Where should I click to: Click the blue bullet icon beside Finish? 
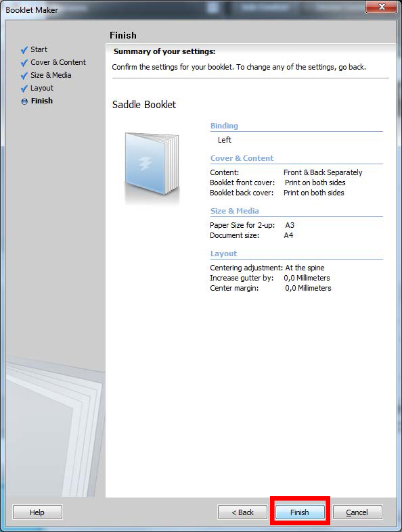tap(24, 101)
